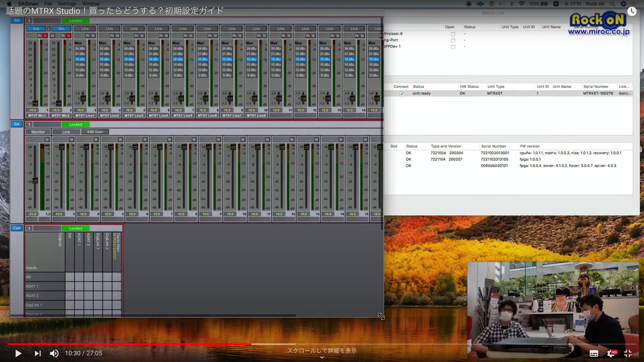Click the Locked button in Con section
Screen dimensions: 644x362
[x=75, y=228]
